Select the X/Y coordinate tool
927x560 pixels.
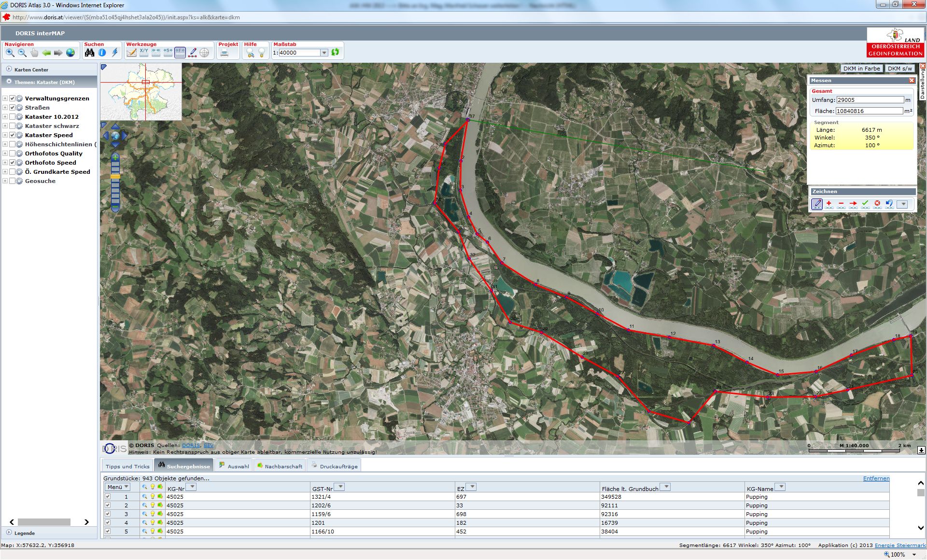(144, 53)
